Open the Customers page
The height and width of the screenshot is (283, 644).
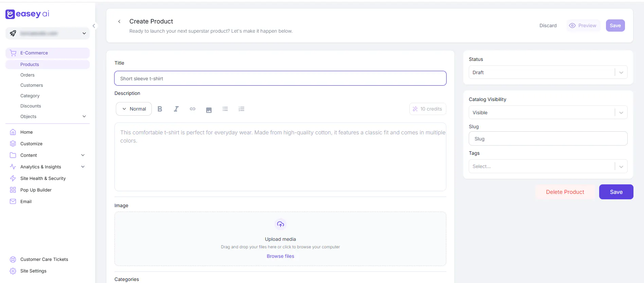[32, 85]
